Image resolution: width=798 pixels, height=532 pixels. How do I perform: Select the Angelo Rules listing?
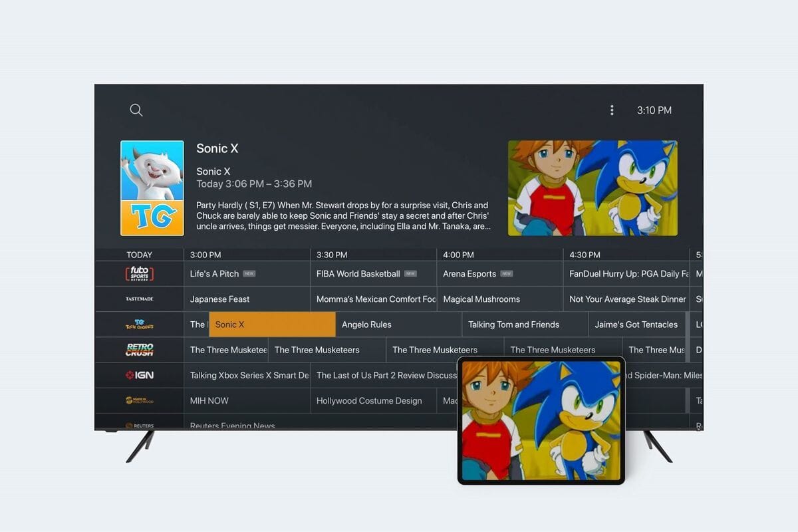367,324
